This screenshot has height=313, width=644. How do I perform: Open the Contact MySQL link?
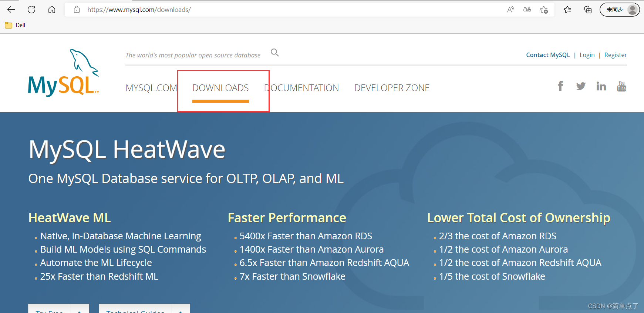[548, 55]
